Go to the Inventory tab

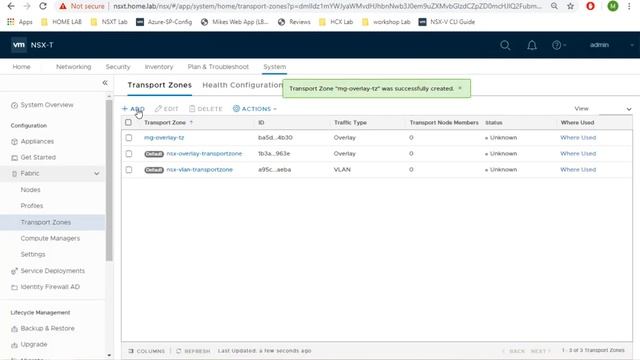pyautogui.click(x=159, y=67)
